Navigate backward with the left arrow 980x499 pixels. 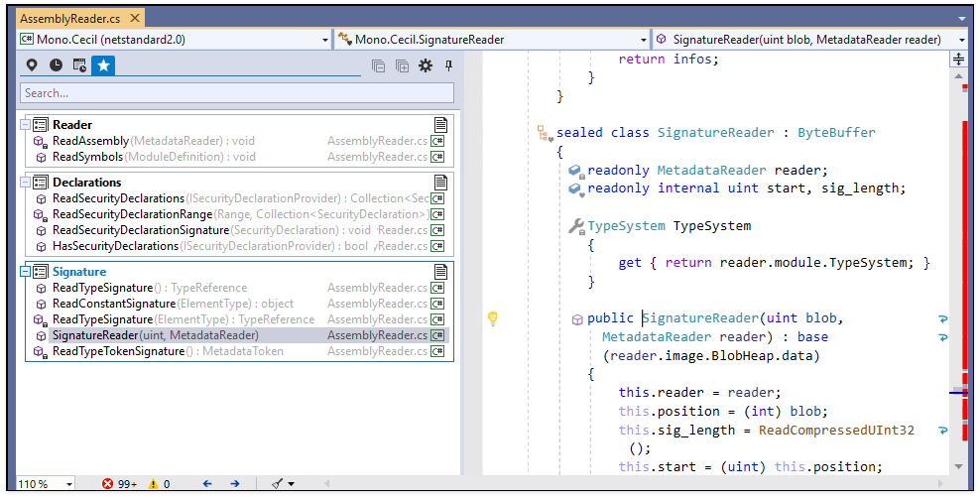click(x=207, y=484)
